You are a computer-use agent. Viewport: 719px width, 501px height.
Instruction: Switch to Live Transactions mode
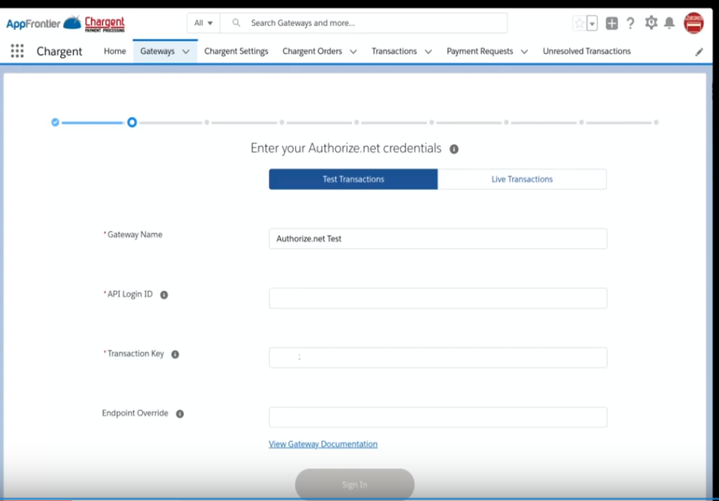coord(522,179)
